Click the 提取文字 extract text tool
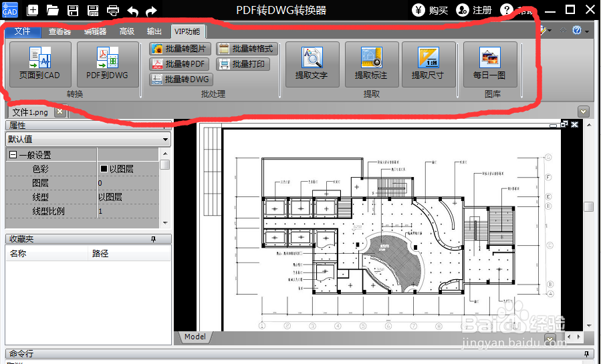 [312, 64]
